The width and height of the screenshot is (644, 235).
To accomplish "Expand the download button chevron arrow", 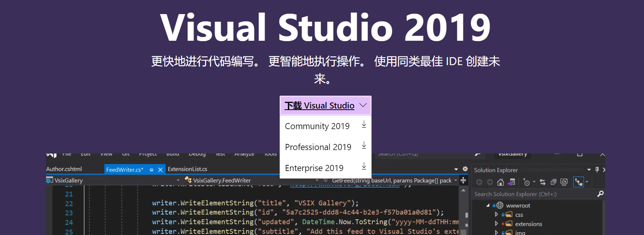I will [x=363, y=105].
